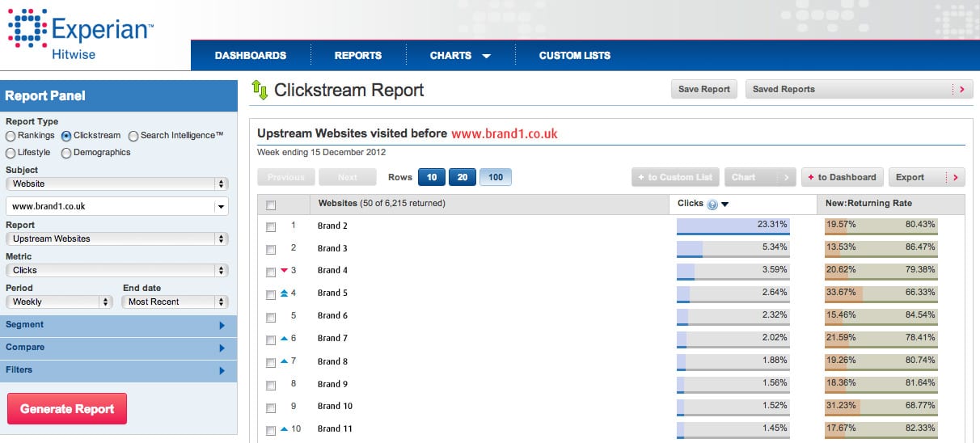Image resolution: width=980 pixels, height=443 pixels.
Task: Select the Demographics radio button
Action: tap(66, 152)
